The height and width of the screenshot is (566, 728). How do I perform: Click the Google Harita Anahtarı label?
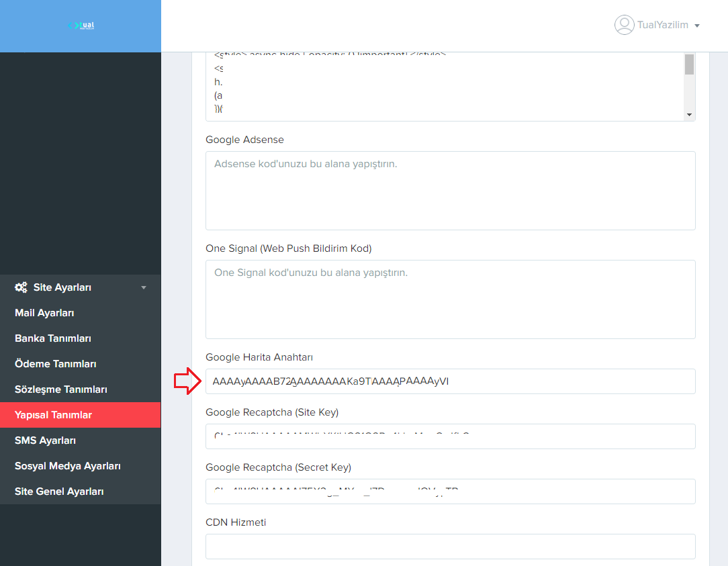click(259, 357)
